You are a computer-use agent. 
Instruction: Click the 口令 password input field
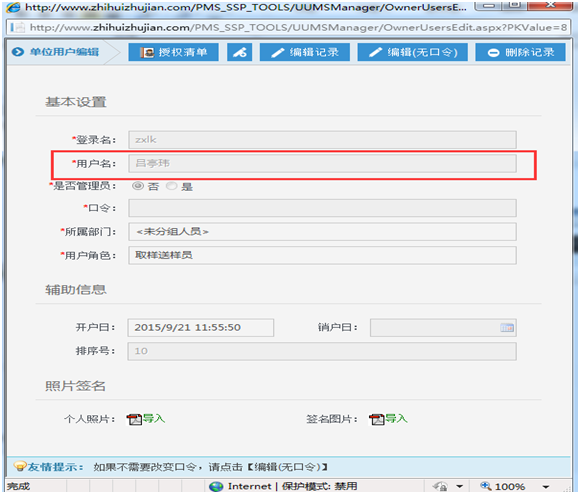pyautogui.click(x=322, y=208)
